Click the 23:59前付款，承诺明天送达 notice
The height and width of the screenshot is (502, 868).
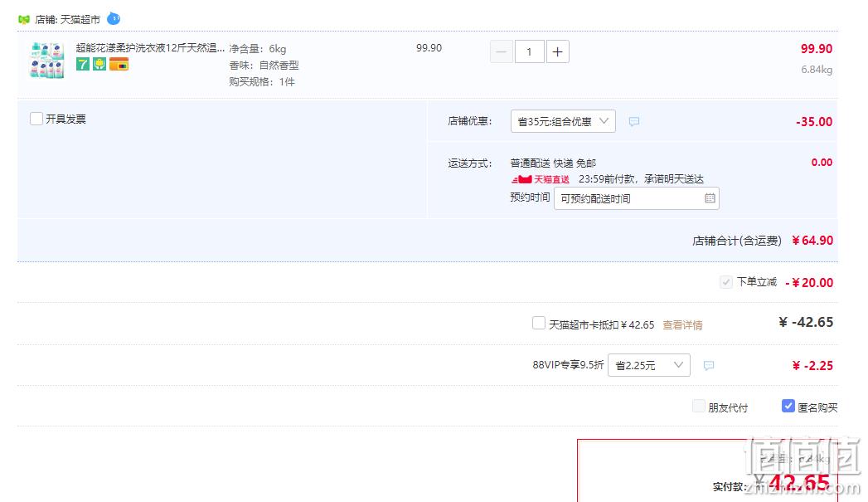click(641, 179)
